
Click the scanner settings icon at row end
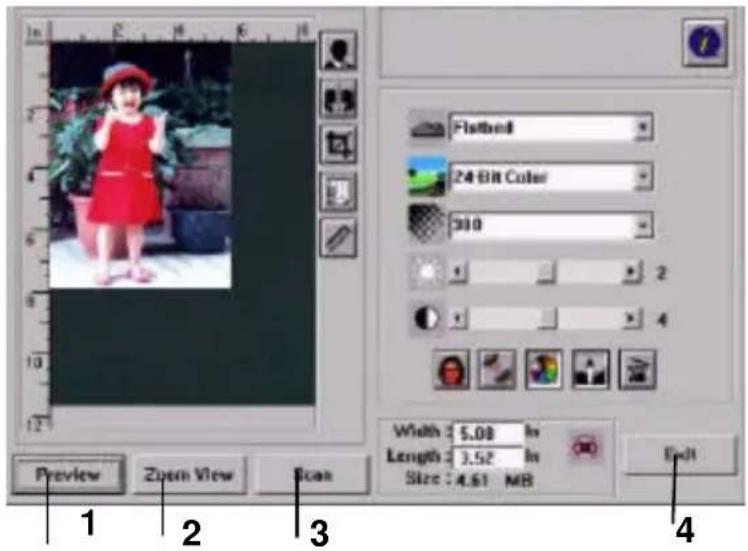tap(637, 370)
